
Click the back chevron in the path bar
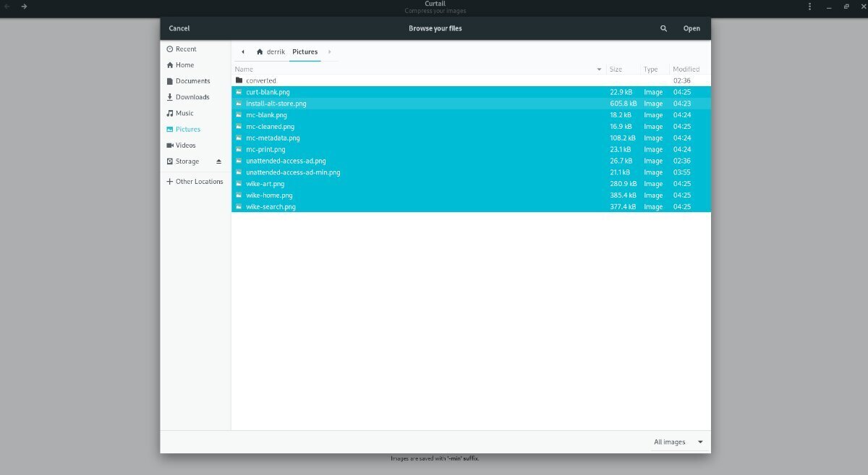tap(243, 51)
